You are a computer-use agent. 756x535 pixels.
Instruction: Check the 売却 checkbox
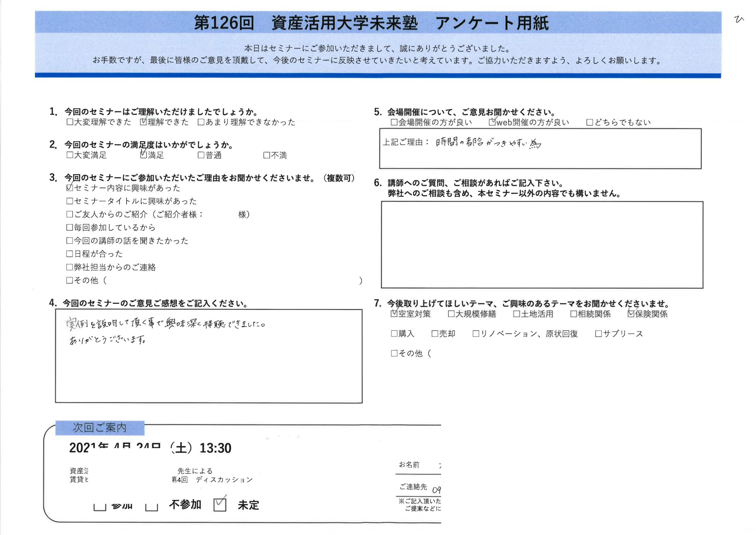click(435, 334)
